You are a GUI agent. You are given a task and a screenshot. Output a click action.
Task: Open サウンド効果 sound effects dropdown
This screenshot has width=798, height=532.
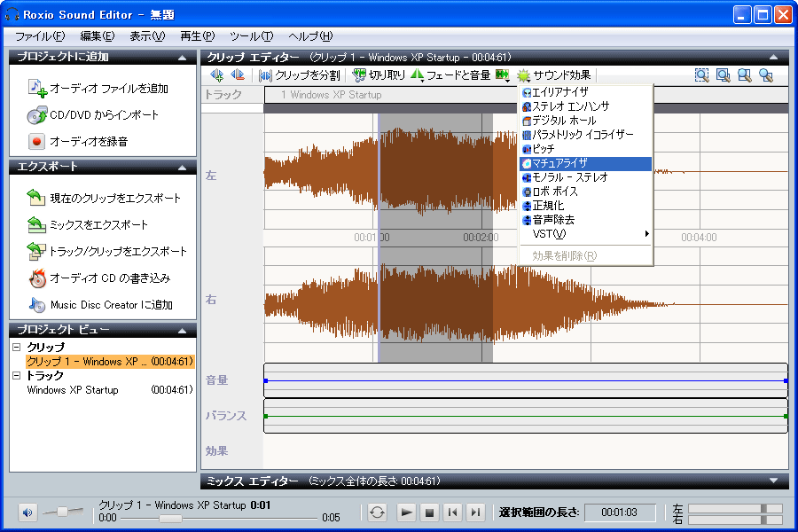click(553, 75)
